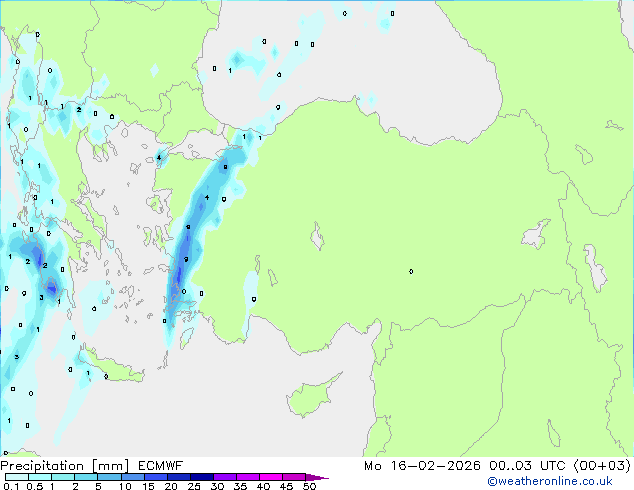Select the 10–15 mm blue legend swatch
Viewport: 634px width, 490px height.
pos(134,477)
